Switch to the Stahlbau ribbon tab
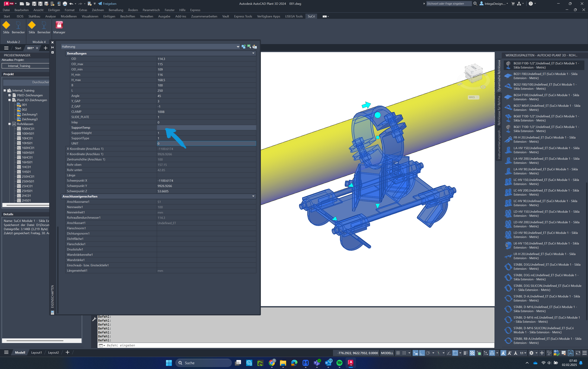 point(34,16)
